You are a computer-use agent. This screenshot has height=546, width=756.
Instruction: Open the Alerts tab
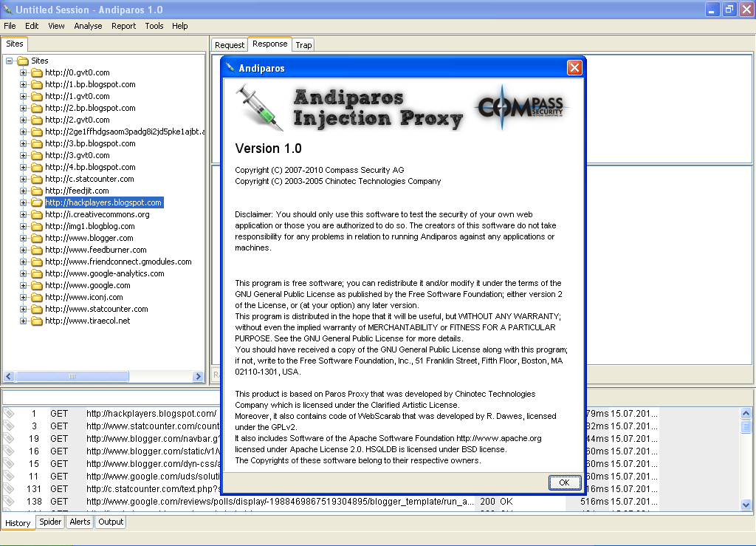[79, 522]
